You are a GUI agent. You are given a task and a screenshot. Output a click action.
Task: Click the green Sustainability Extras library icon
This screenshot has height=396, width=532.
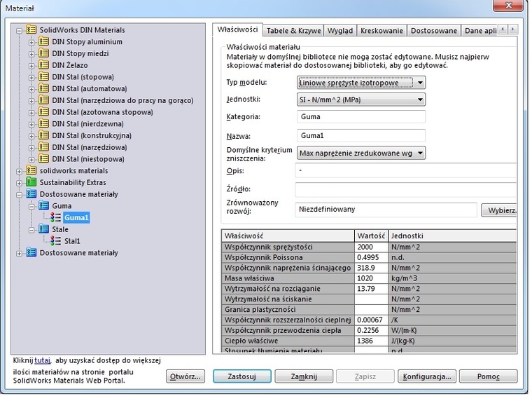pos(31,182)
